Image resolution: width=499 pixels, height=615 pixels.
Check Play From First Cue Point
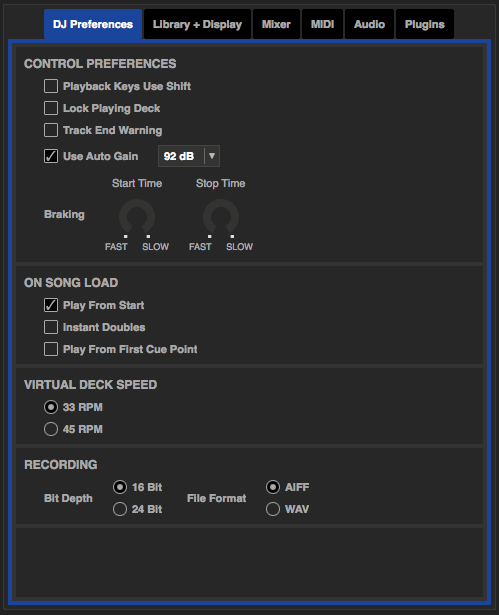(51, 349)
